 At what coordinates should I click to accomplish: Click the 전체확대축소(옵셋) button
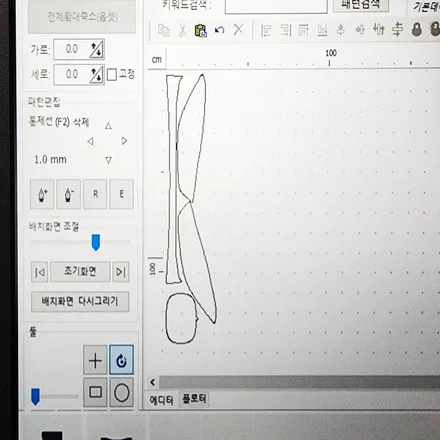[82, 17]
